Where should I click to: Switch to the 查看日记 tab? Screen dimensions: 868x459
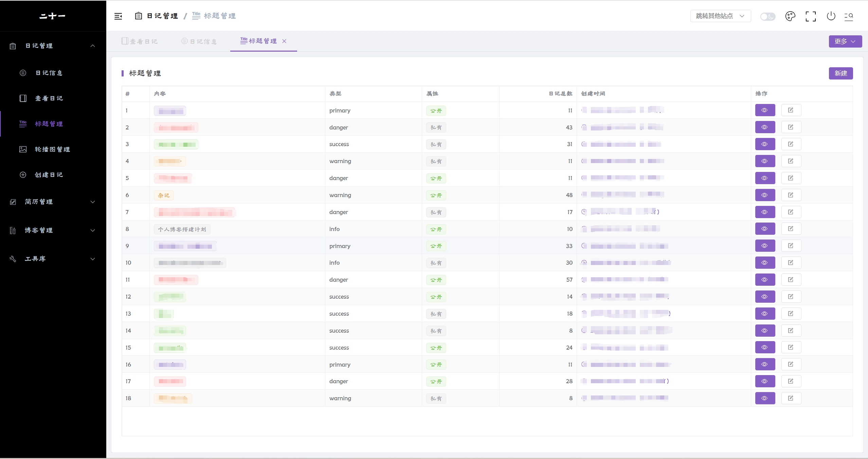coord(140,41)
